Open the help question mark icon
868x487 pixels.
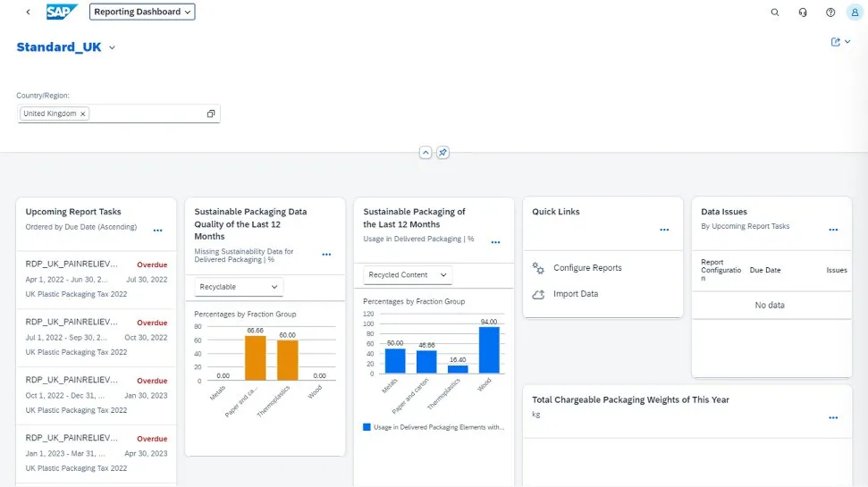tap(830, 13)
